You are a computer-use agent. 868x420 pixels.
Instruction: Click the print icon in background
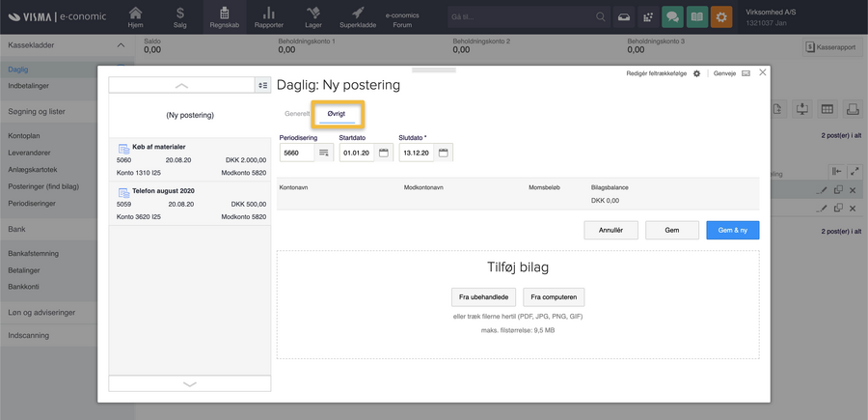click(x=853, y=109)
